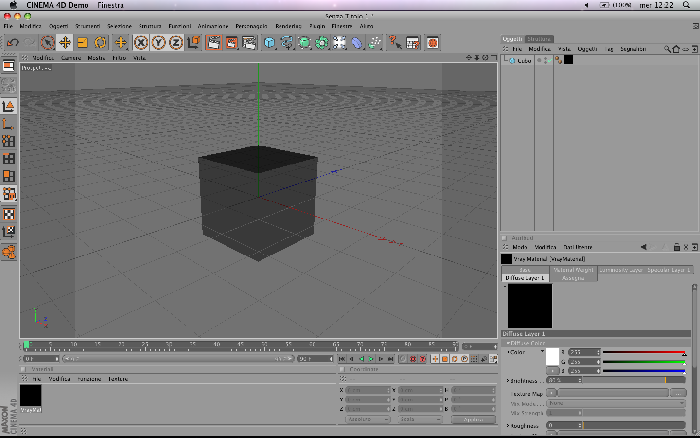This screenshot has width=700, height=438.
Task: Click the Play forward timeline button
Action: pyautogui.click(x=371, y=359)
